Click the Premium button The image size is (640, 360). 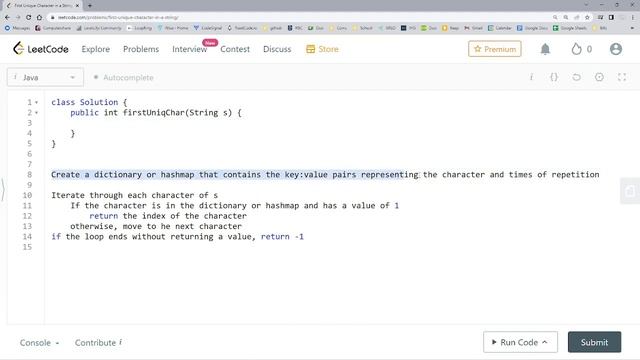tap(495, 49)
